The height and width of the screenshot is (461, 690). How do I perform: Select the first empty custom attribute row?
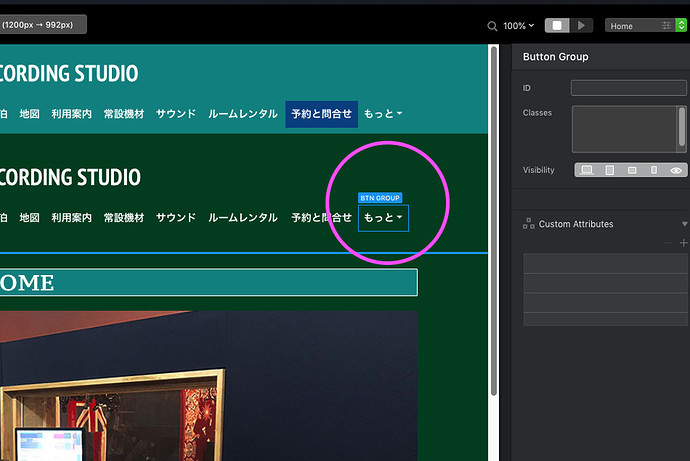coord(606,263)
